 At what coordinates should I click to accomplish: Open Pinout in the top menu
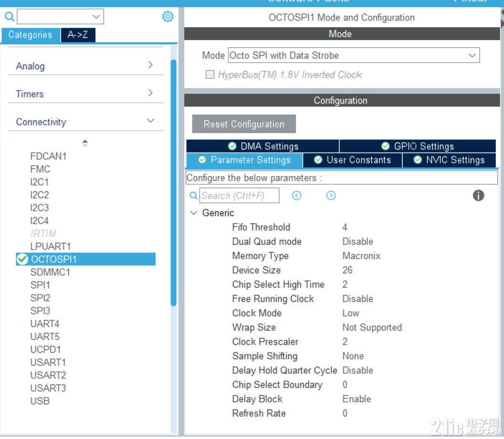point(470,2)
